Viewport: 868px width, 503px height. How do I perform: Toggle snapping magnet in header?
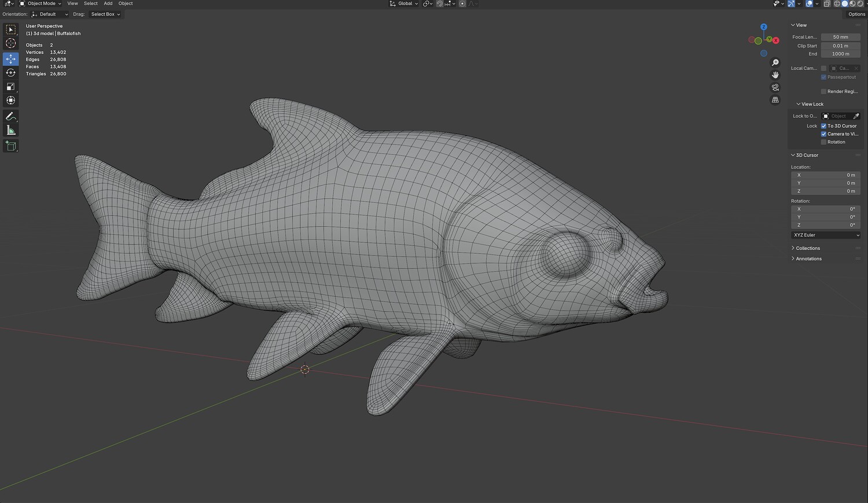pos(440,3)
